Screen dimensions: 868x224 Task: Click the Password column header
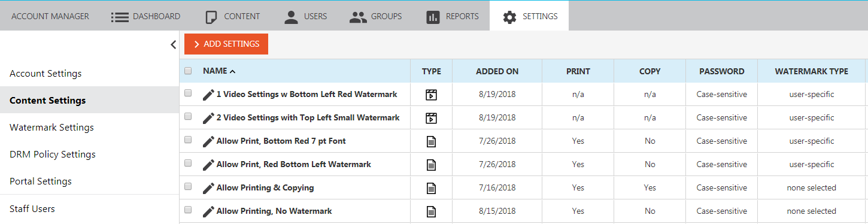point(722,71)
